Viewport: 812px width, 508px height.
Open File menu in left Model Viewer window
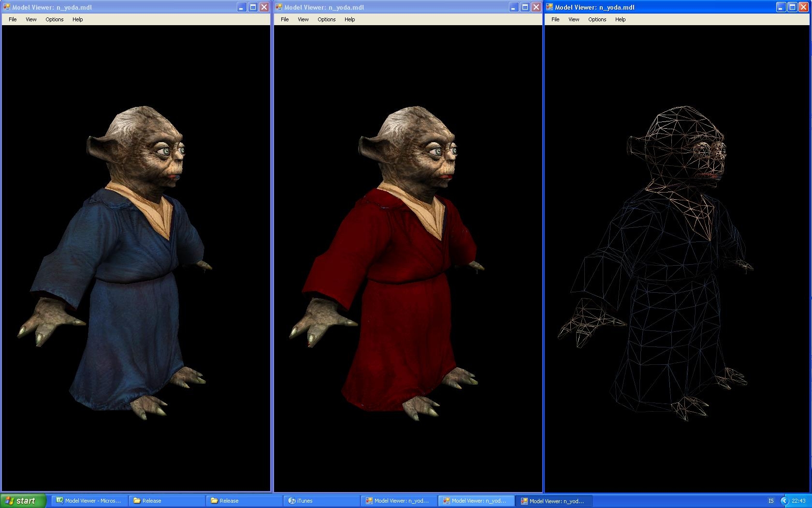tap(13, 19)
